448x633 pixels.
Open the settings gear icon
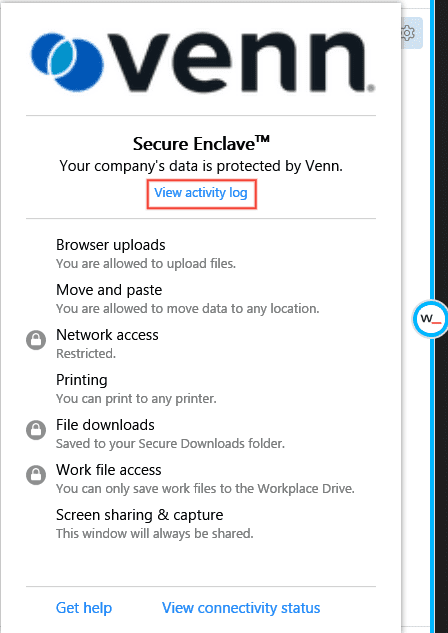click(408, 33)
